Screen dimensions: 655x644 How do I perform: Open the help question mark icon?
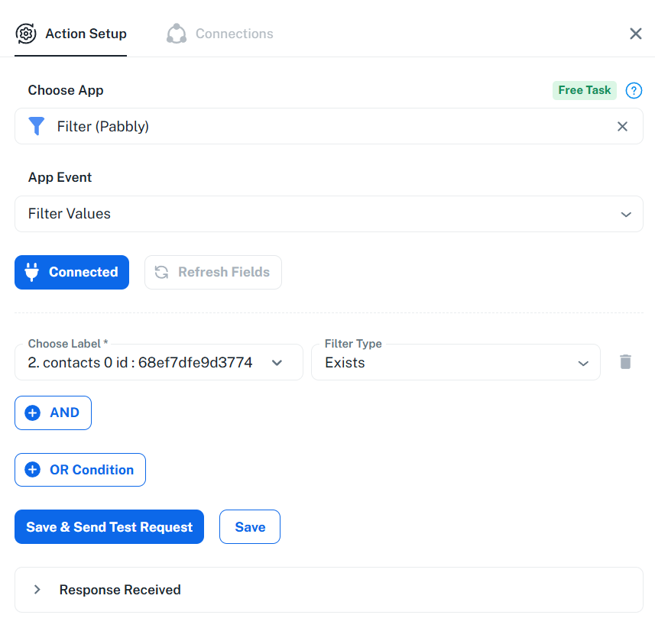tap(634, 91)
